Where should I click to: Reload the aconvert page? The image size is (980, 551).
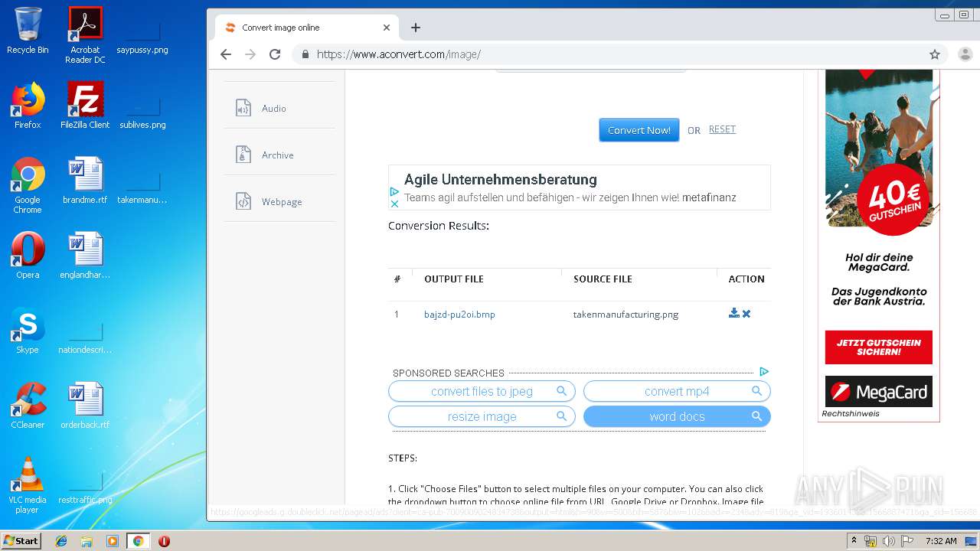275,54
